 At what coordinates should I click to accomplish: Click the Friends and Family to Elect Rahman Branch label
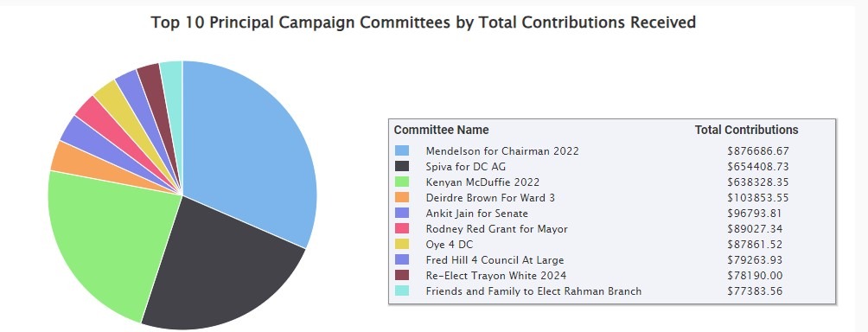click(x=533, y=290)
